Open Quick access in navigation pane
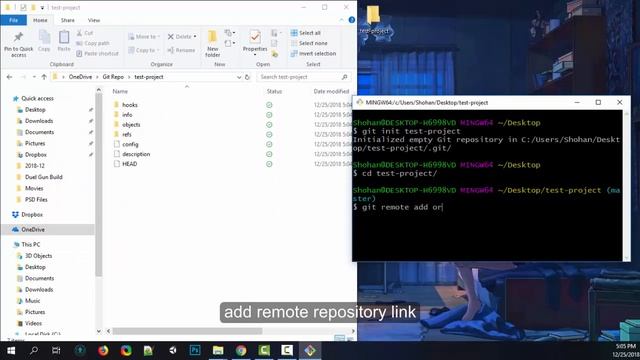The width and height of the screenshot is (640, 360). tap(37, 98)
